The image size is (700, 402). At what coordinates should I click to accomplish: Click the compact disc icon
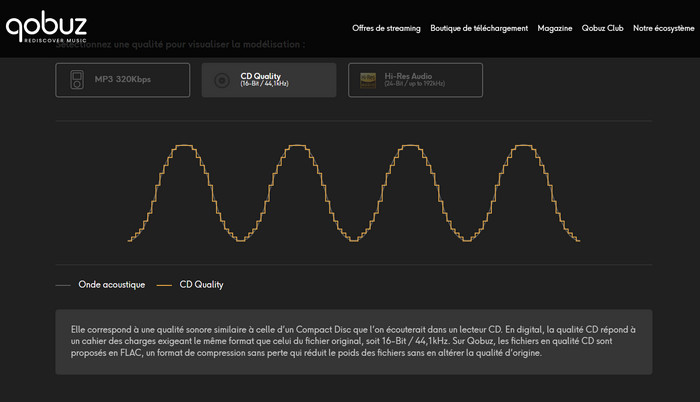(222, 80)
